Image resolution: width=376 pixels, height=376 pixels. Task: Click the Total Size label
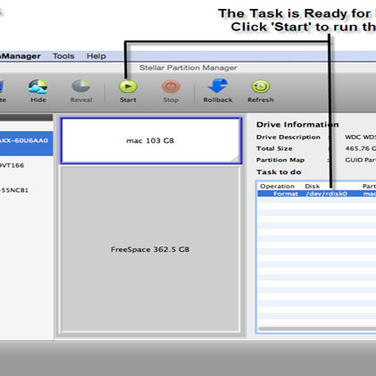point(274,148)
